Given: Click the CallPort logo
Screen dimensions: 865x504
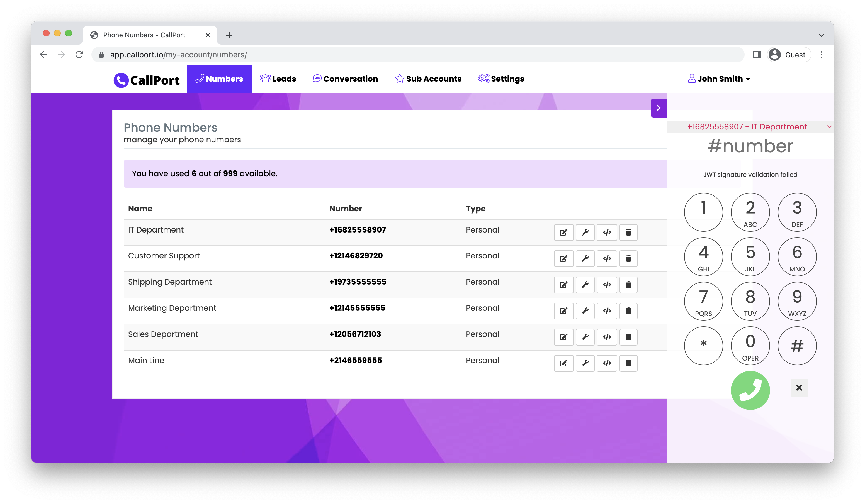Looking at the screenshot, I should [x=147, y=80].
